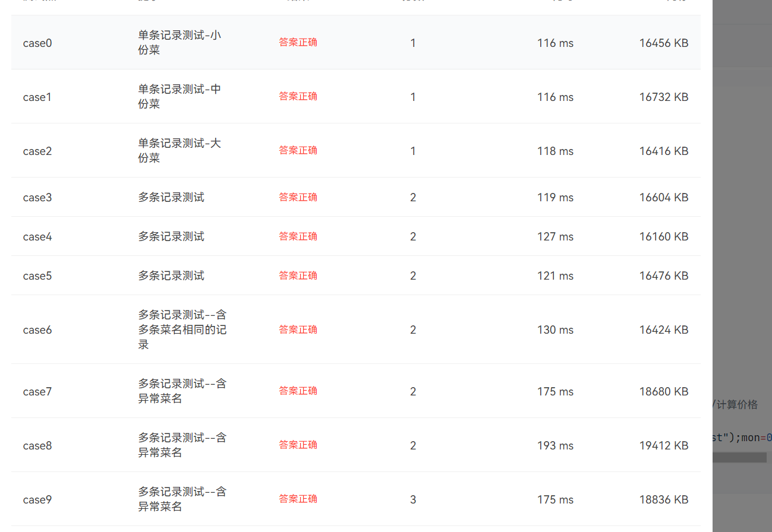The width and height of the screenshot is (772, 532).
Task: Open the case3 result row
Action: click(x=37, y=197)
